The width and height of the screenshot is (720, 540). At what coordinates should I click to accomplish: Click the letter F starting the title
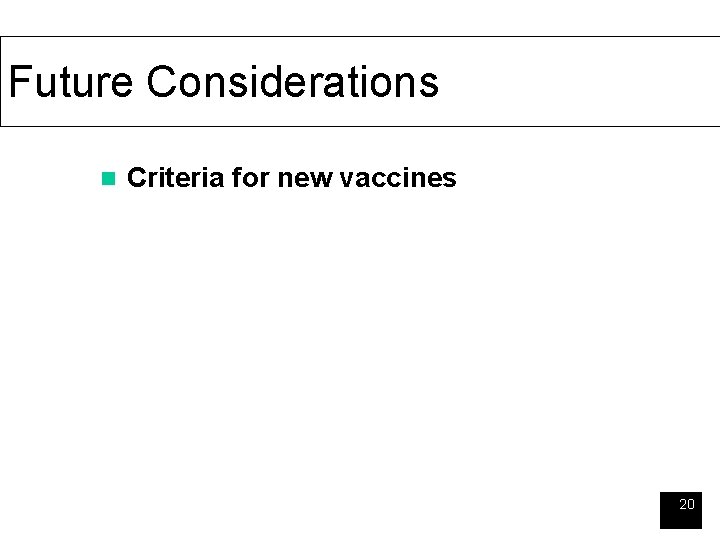(x=18, y=81)
